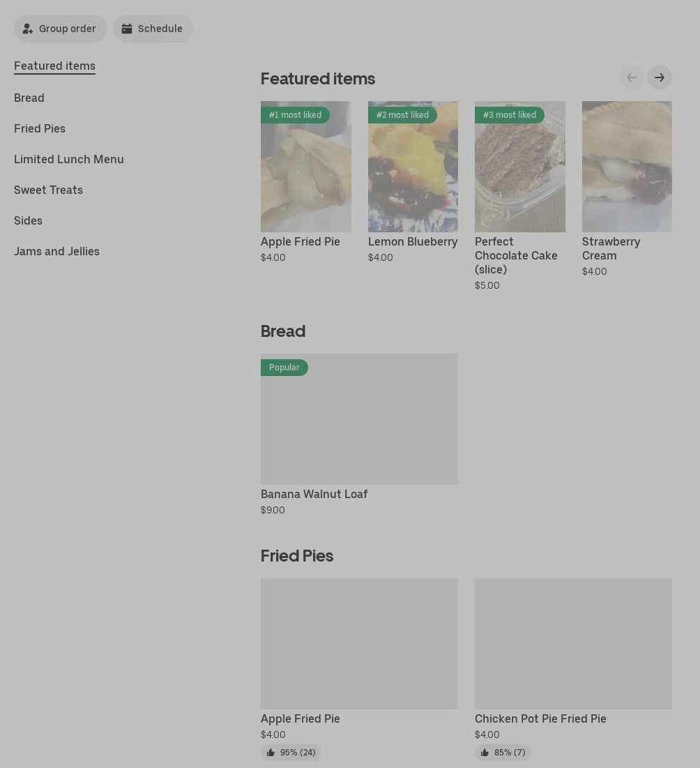Screen dimensions: 700x768
Task: Open Chicken Pot Pie Fried Pie item
Action: [540, 718]
